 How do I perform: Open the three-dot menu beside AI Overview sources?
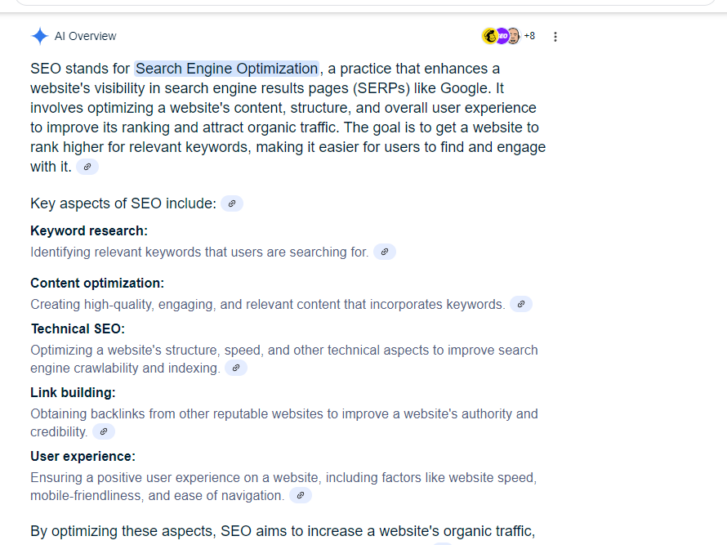pyautogui.click(x=555, y=37)
